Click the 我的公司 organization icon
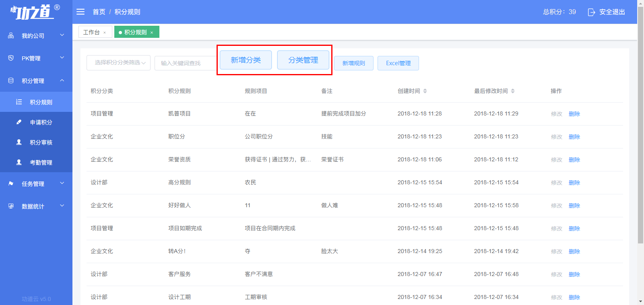The width and height of the screenshot is (644, 305). click(11, 36)
